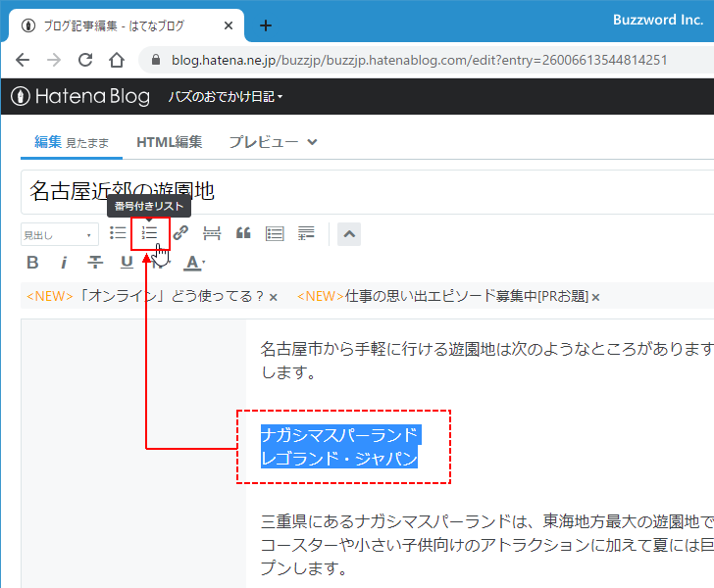Click the paragraph starting 三重県にある
Screen dimensions: 714x588
coord(487,544)
